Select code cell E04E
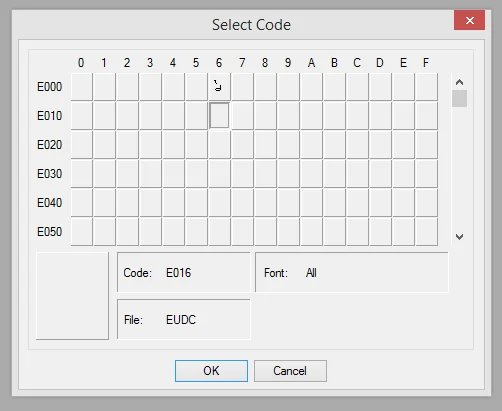Viewport: 502px width, 411px height. click(403, 203)
